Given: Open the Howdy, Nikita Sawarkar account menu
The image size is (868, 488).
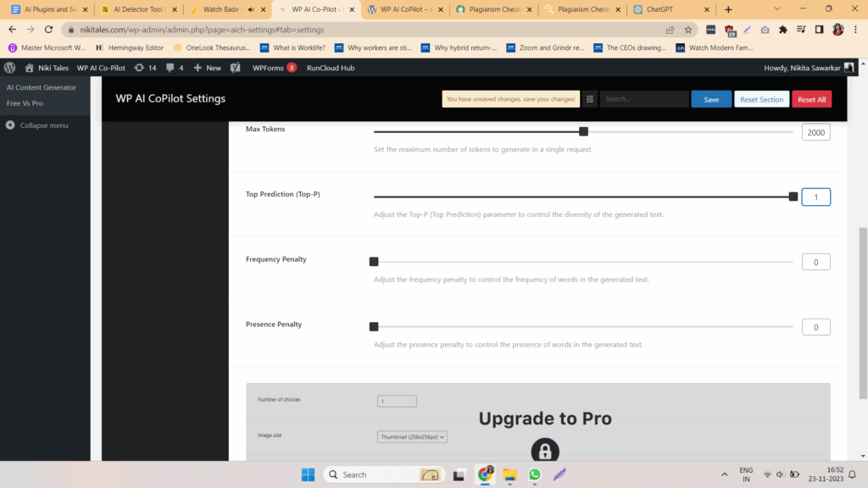Looking at the screenshot, I should point(808,68).
